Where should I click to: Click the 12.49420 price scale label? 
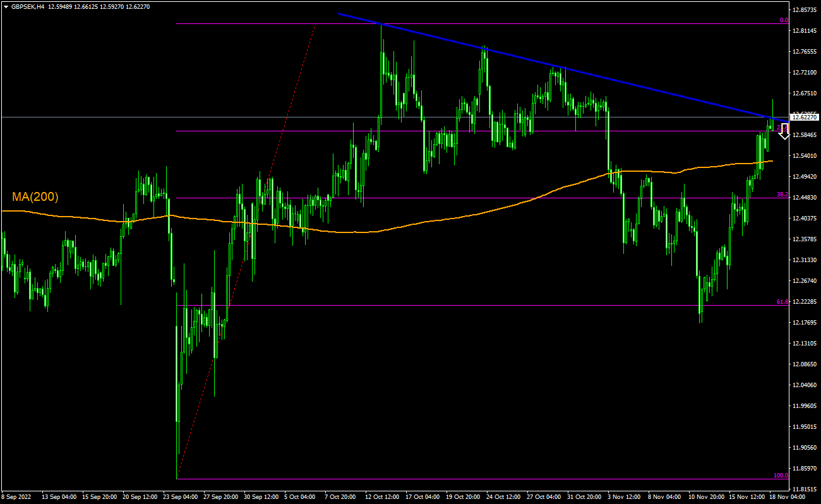click(805, 177)
